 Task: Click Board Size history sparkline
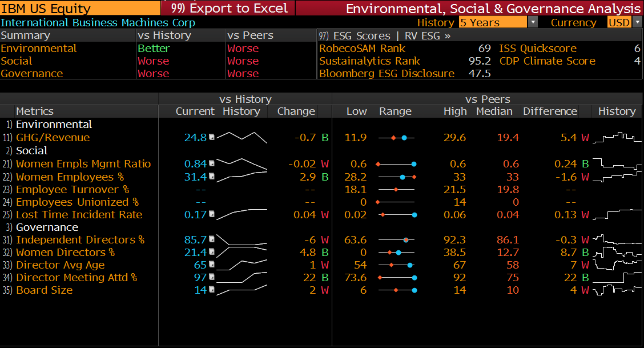(x=241, y=290)
